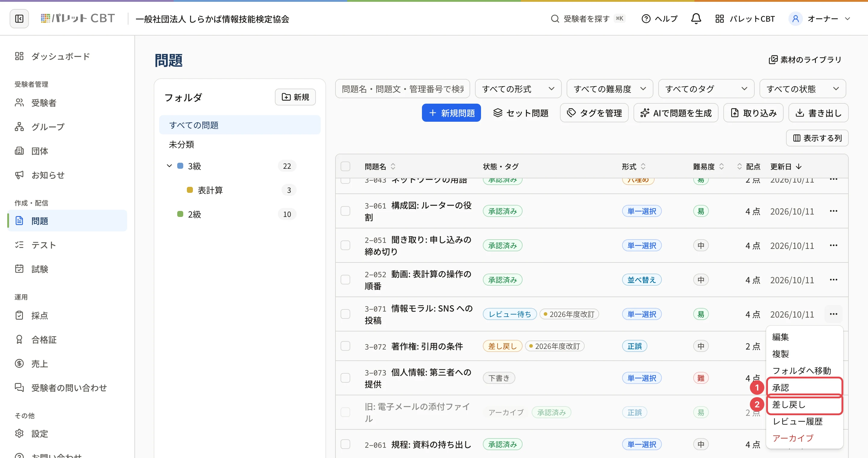
Task: Open 受験者 in the sidebar
Action: [x=68, y=102]
